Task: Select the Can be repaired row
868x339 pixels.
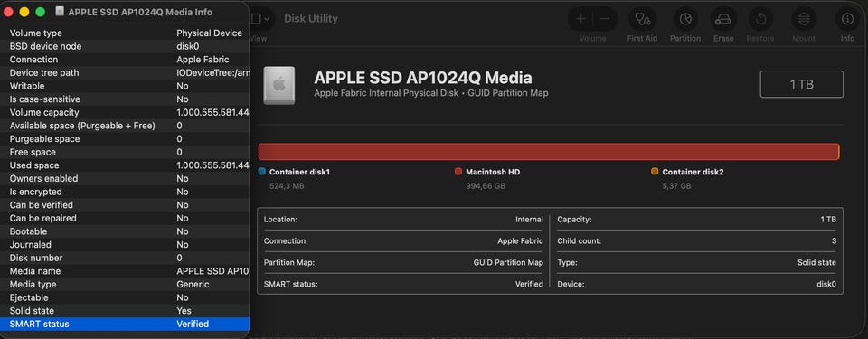Action: (125, 218)
